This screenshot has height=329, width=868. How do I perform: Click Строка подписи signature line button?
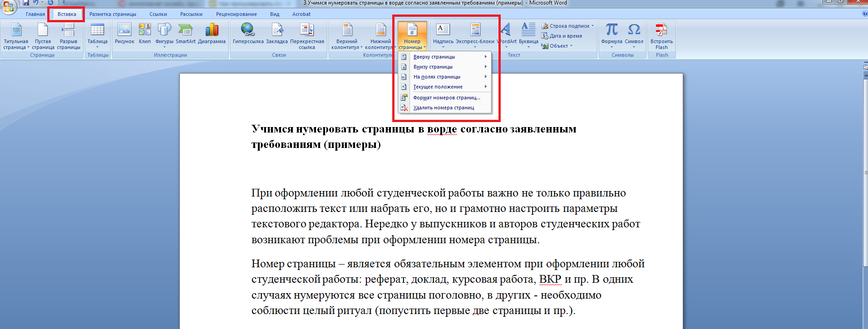pyautogui.click(x=568, y=26)
